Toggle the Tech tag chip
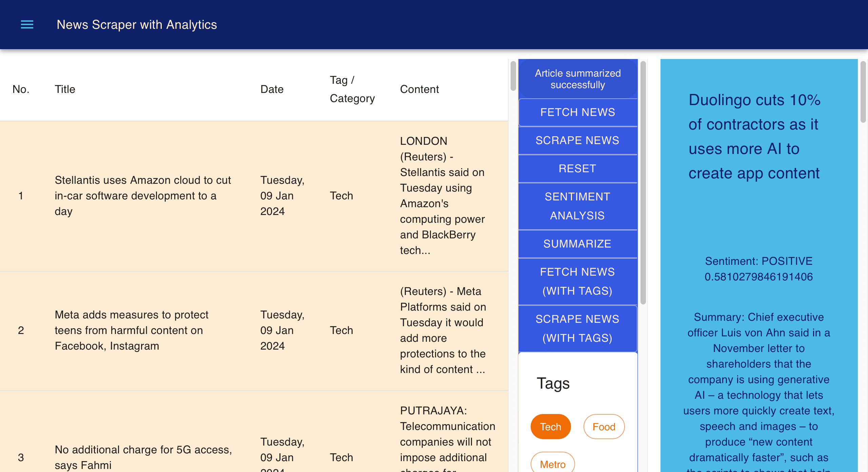868x472 pixels. tap(551, 427)
